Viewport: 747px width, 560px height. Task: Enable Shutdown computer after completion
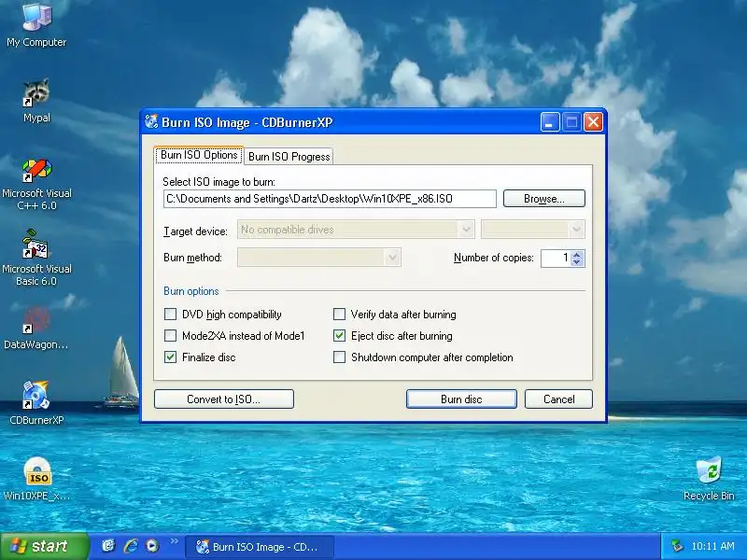[339, 357]
